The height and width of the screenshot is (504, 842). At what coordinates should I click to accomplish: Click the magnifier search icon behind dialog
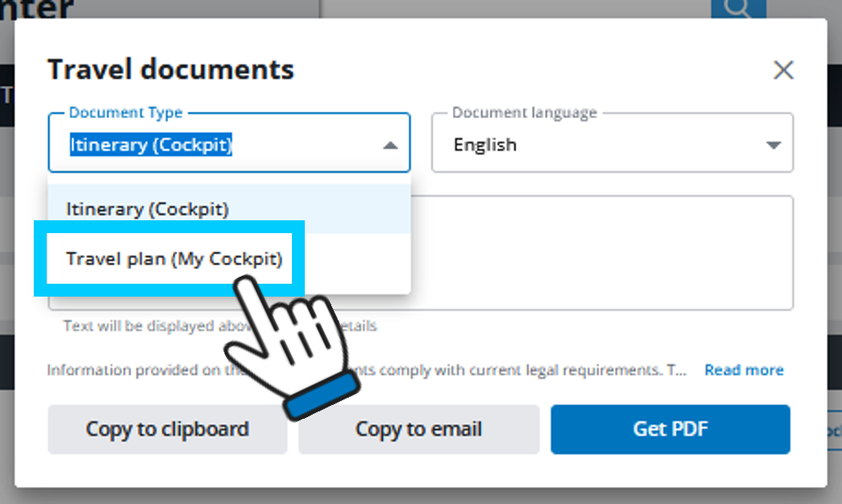tap(738, 9)
